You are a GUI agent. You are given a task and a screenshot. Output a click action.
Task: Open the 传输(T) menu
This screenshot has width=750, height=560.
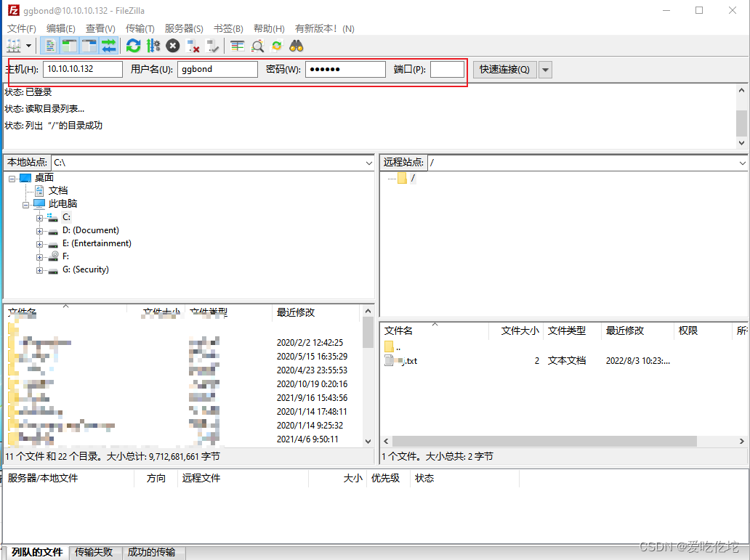140,29
